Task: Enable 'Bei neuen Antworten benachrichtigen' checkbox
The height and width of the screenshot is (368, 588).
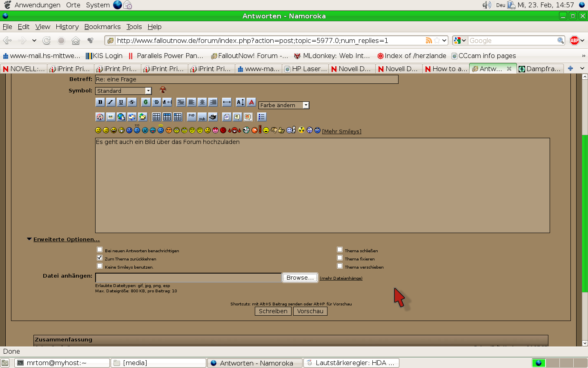Action: [100, 249]
